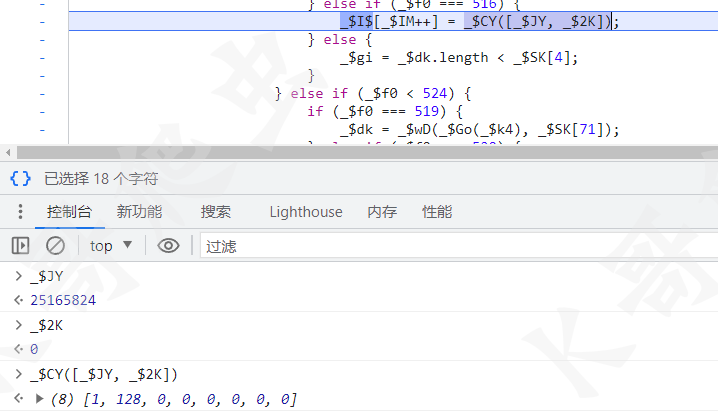This screenshot has width=718, height=414.
Task: Open the top context dropdown
Action: pos(111,246)
